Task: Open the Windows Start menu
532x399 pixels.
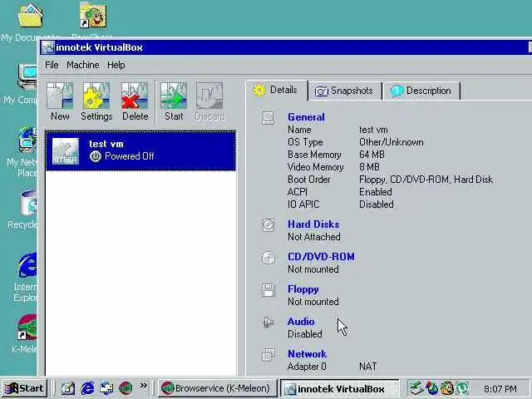Action: 24,388
